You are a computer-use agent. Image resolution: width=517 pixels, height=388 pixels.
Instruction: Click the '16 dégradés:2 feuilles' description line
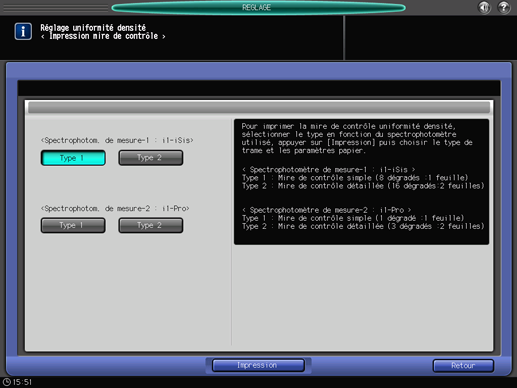click(x=363, y=186)
